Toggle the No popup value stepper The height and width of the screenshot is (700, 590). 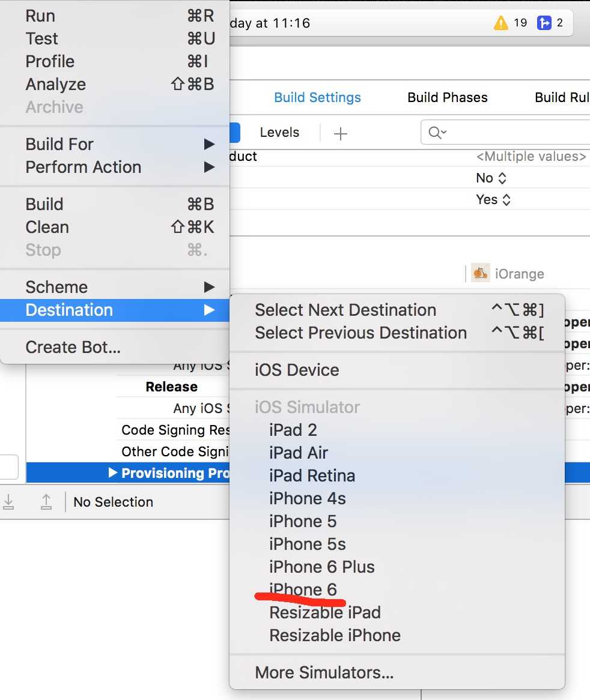503,178
